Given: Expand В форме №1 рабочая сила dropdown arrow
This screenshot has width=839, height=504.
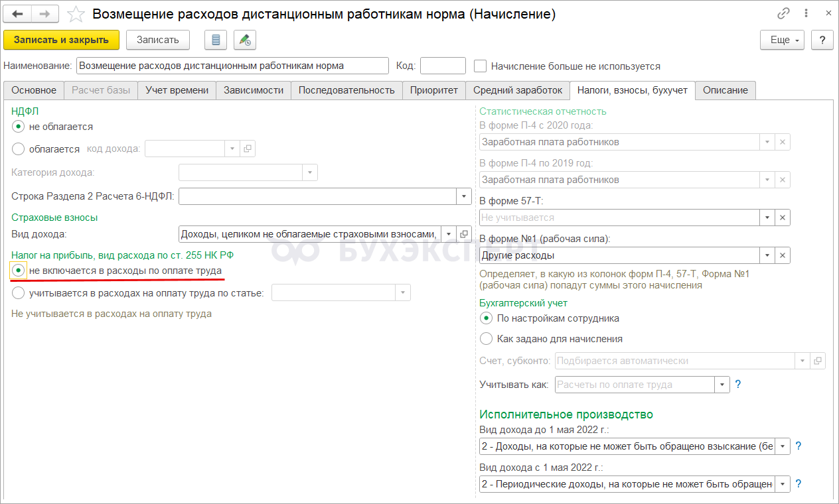Looking at the screenshot, I should click(767, 255).
